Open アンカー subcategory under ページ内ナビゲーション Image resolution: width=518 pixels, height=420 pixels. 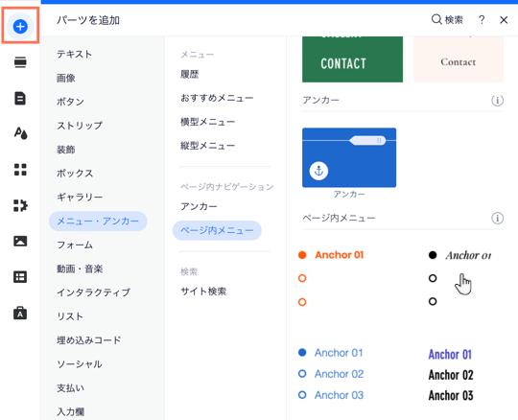[199, 206]
